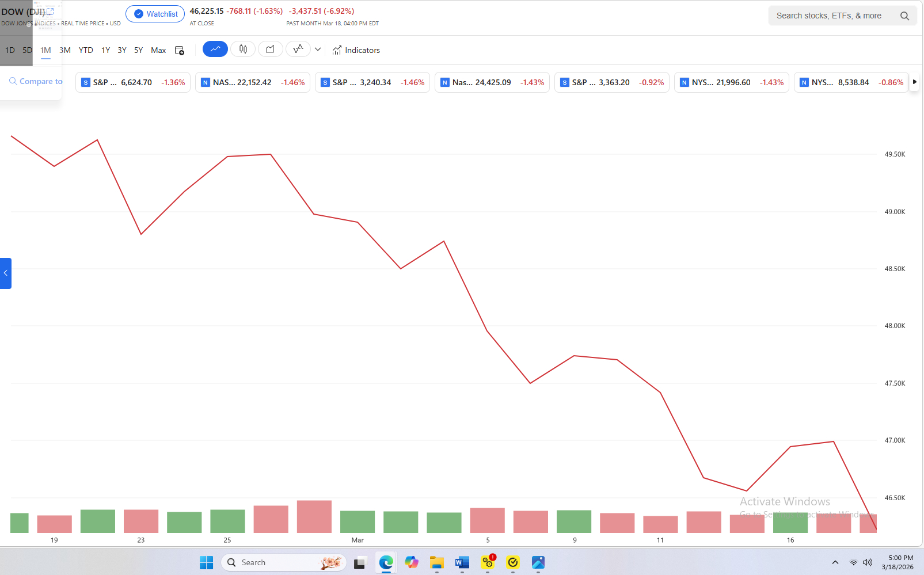This screenshot has width=924, height=575.
Task: Select the line chart type icon
Action: pos(215,49)
